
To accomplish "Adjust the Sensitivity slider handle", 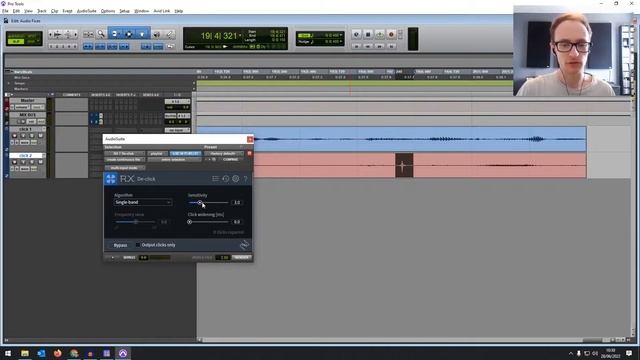I will click(x=199, y=202).
